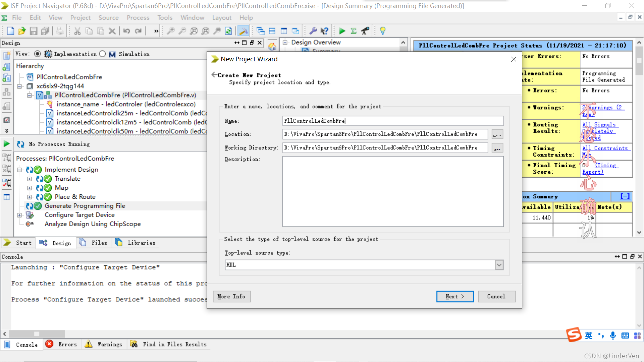Select the Simulation view radio button
Screen dimensions: 644x362
103,54
